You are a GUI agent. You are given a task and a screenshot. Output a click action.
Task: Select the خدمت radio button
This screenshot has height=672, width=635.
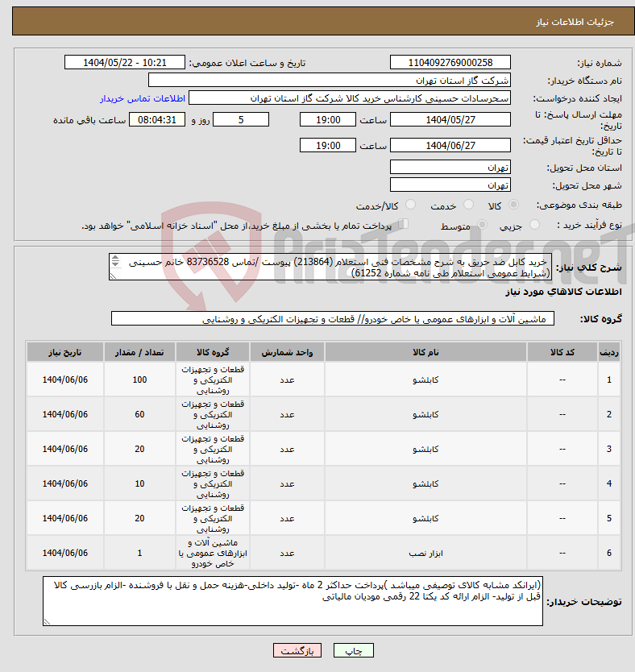[469, 205]
